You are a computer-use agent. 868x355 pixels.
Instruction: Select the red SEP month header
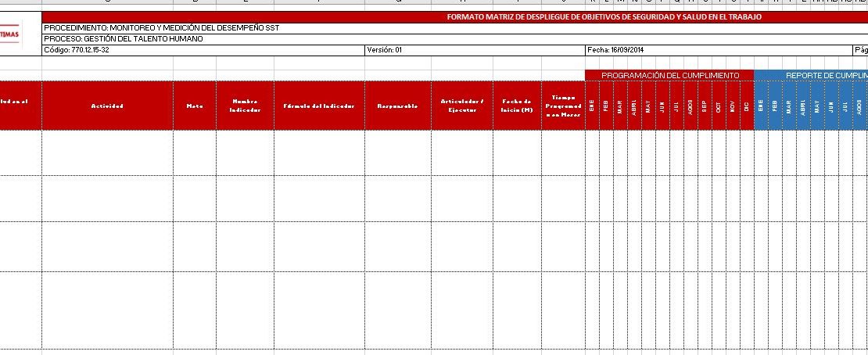705,106
